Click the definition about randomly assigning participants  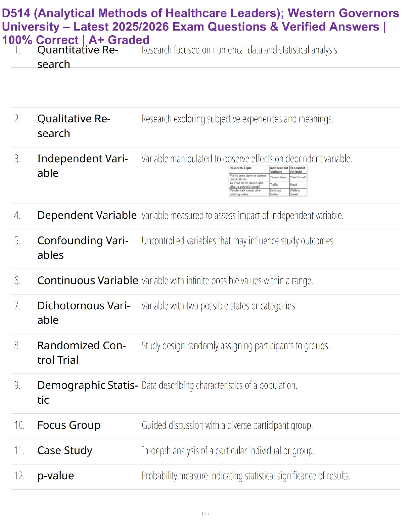(x=235, y=346)
